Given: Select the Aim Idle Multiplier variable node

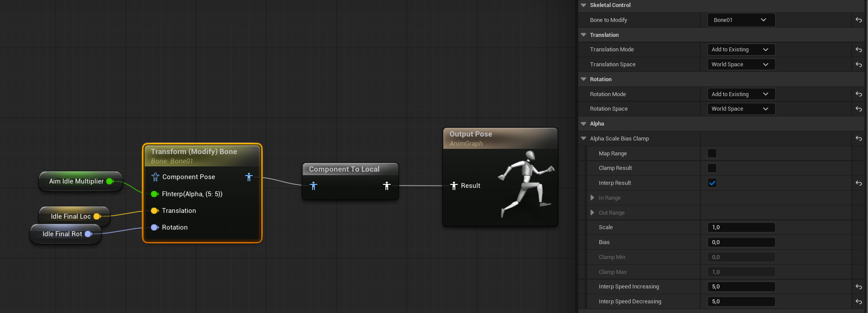Looking at the screenshot, I should click(76, 181).
